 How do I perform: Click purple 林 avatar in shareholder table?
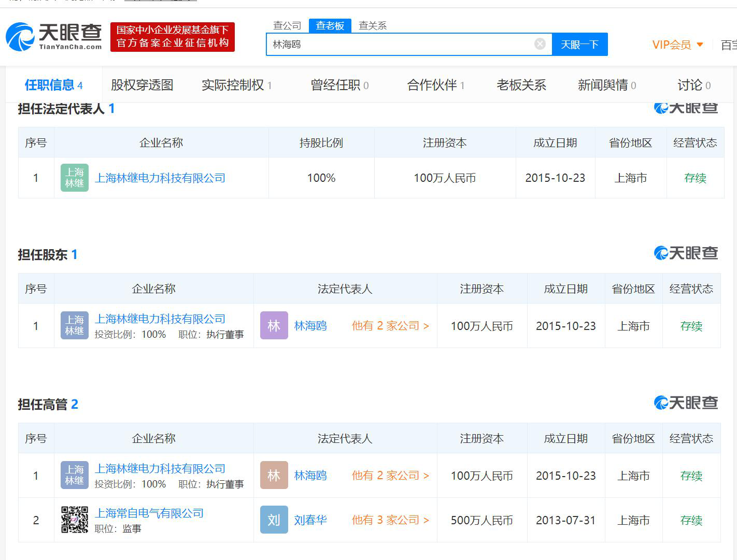pos(274,325)
